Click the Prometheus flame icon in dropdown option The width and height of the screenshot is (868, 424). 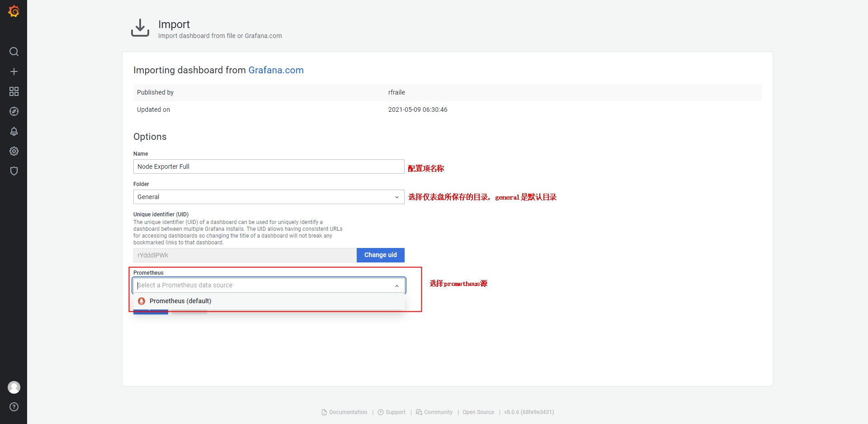coord(142,301)
